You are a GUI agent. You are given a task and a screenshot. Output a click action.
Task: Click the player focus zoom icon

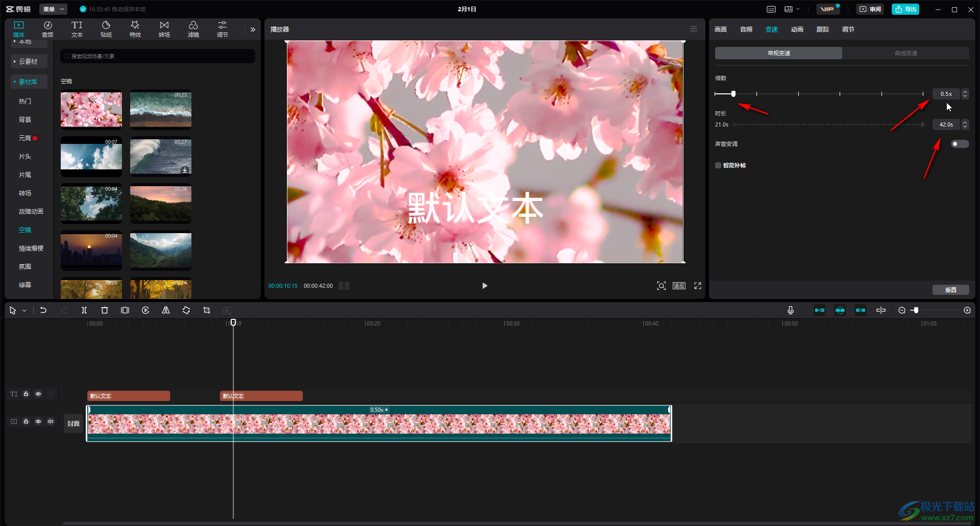(661, 286)
